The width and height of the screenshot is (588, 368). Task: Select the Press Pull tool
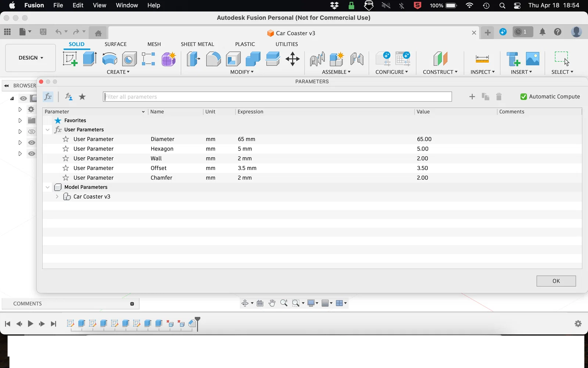(x=193, y=59)
